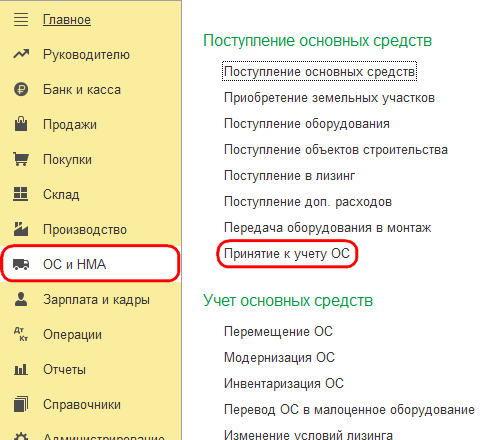504x440 pixels.
Task: Click the ruble coin icon for Банк и касса
Action: [x=21, y=89]
